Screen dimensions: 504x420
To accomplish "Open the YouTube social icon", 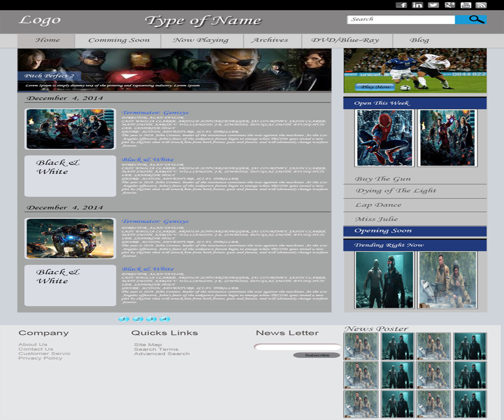I will click(x=466, y=5).
